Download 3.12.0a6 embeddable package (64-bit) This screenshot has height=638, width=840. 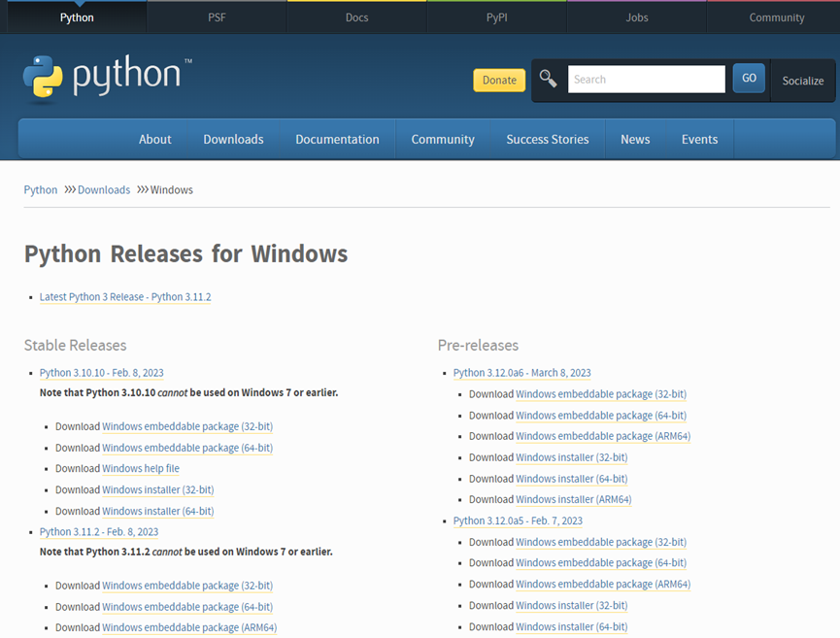coord(601,416)
